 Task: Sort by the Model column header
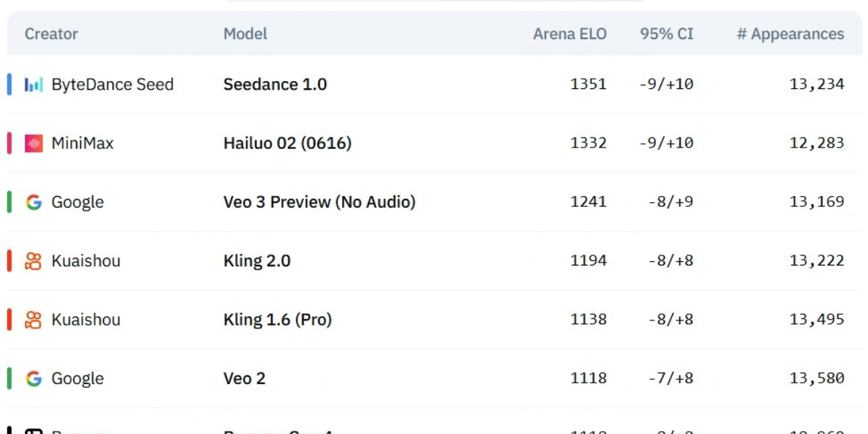245,34
